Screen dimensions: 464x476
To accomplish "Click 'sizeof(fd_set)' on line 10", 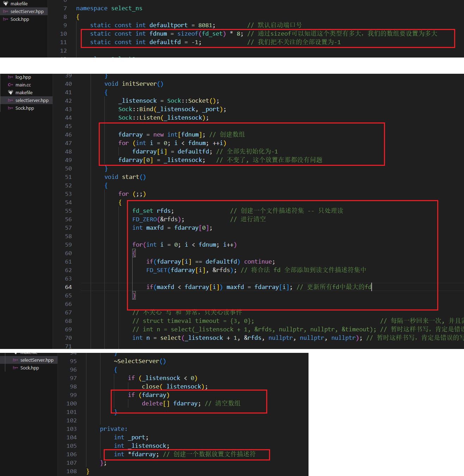I will click(x=202, y=34).
